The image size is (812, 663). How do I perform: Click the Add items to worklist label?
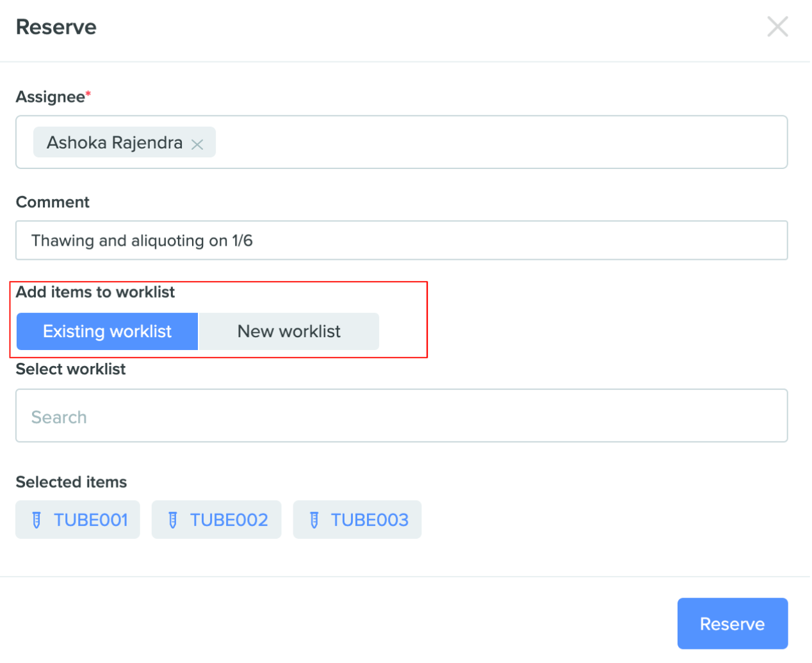click(95, 292)
